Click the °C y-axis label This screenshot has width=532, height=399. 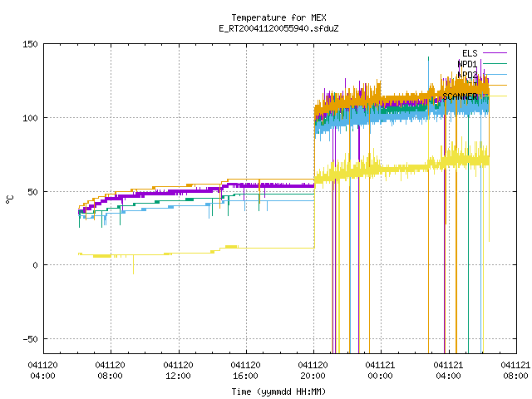[x=10, y=199]
